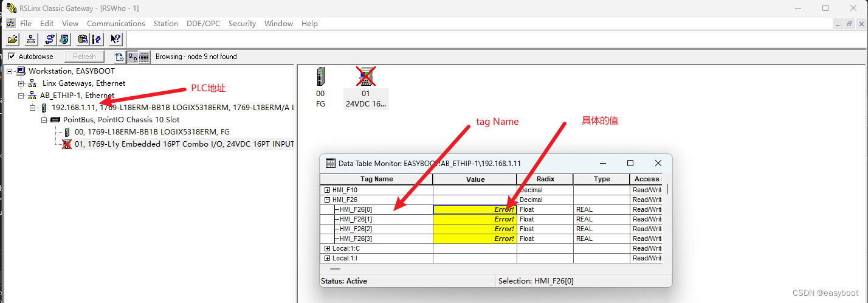The width and height of the screenshot is (868, 303).
Task: Expand the Local:1:C tag row
Action: click(327, 248)
